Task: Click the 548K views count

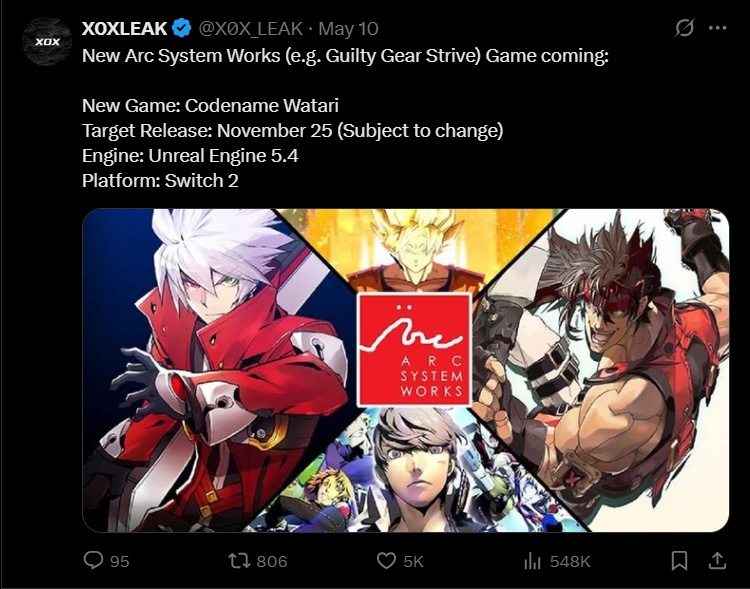Action: (570, 561)
